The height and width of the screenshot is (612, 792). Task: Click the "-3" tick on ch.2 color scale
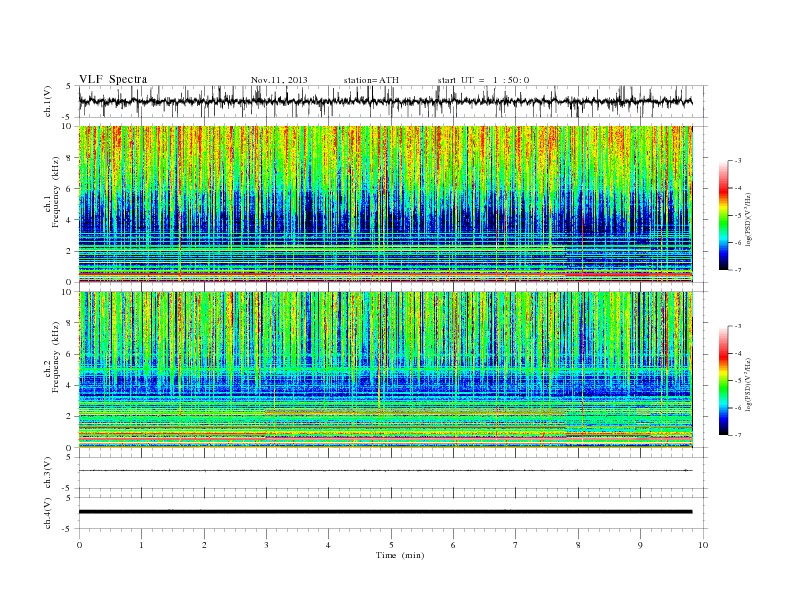coord(737,326)
